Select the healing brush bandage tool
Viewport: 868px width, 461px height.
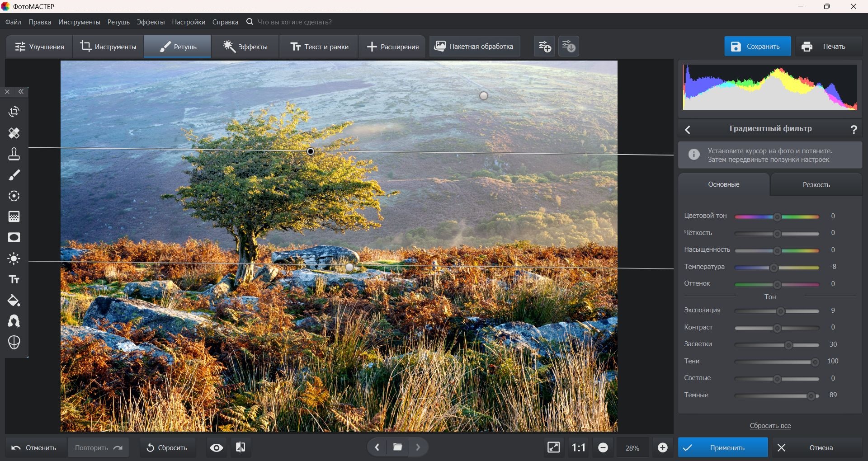14,133
